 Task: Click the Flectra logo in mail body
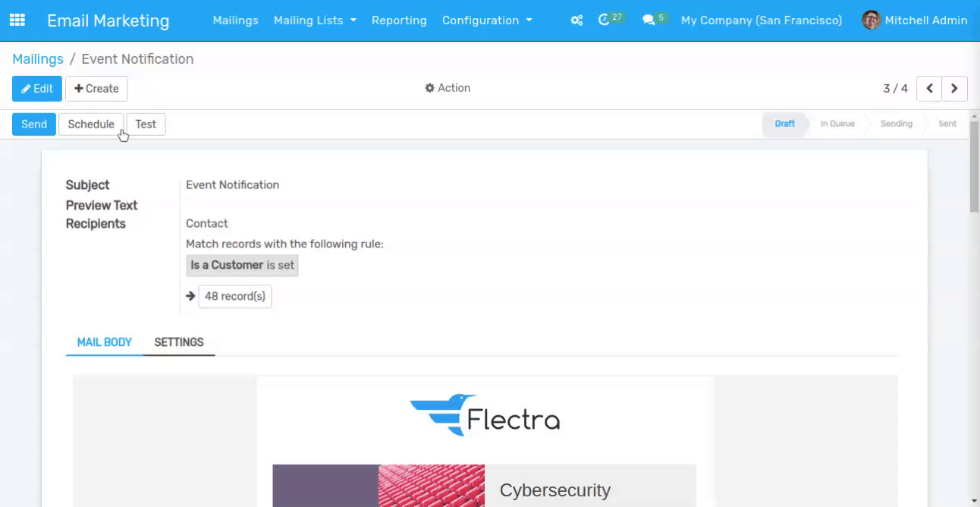[x=485, y=415]
